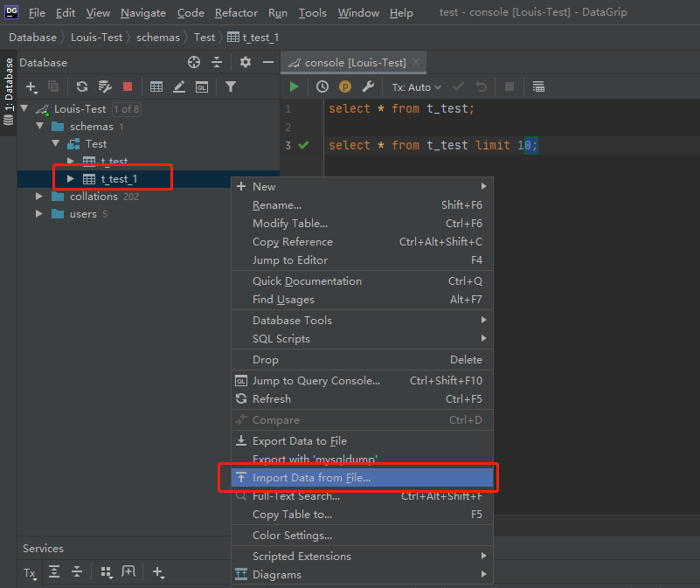Choose Rename... in the context menu
This screenshot has width=700, height=588.
[362, 205]
